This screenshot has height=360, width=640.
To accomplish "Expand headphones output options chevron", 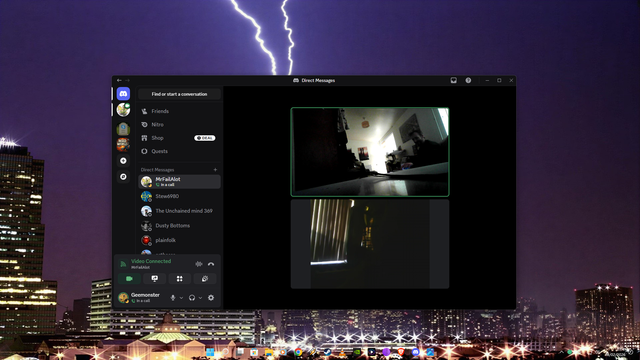I will 200,298.
